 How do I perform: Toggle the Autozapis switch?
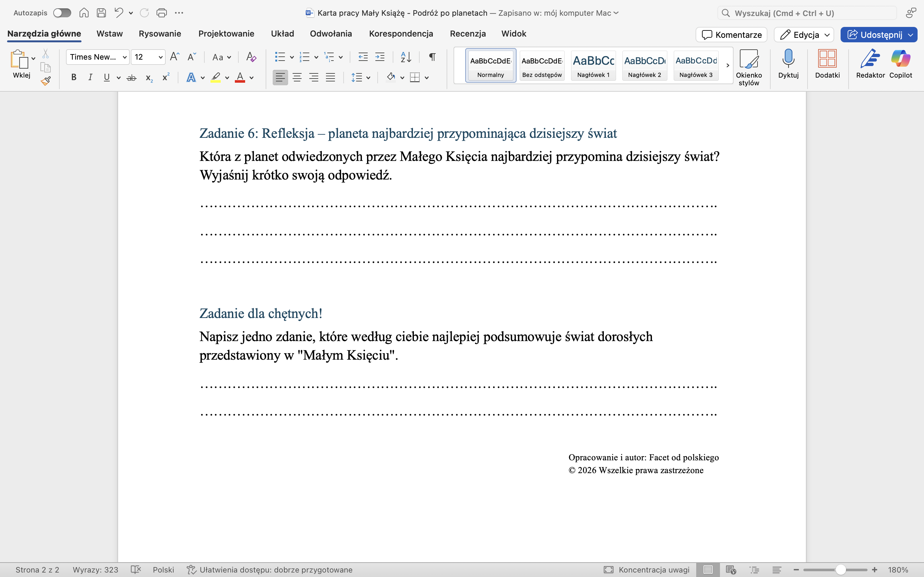click(62, 13)
